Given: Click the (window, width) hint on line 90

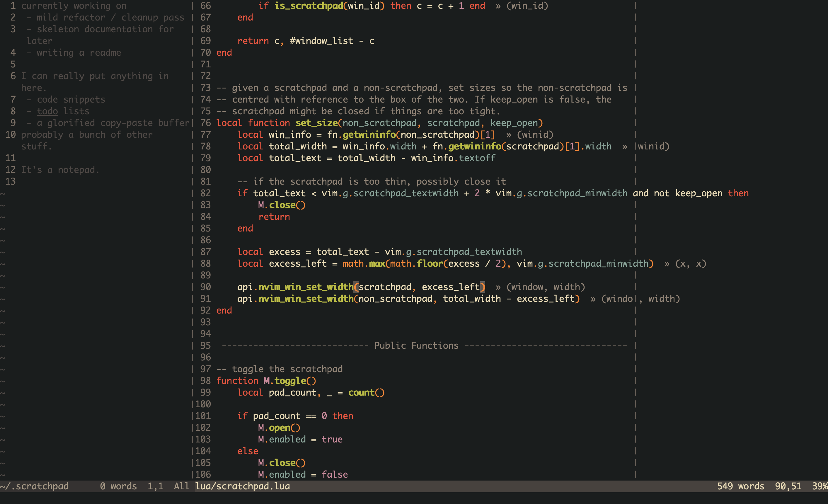Looking at the screenshot, I should tap(545, 287).
